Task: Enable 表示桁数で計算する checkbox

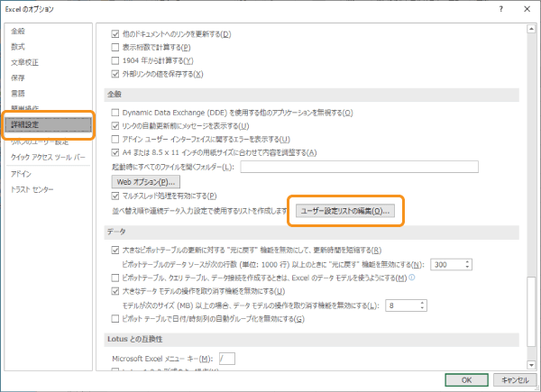Action: point(115,47)
